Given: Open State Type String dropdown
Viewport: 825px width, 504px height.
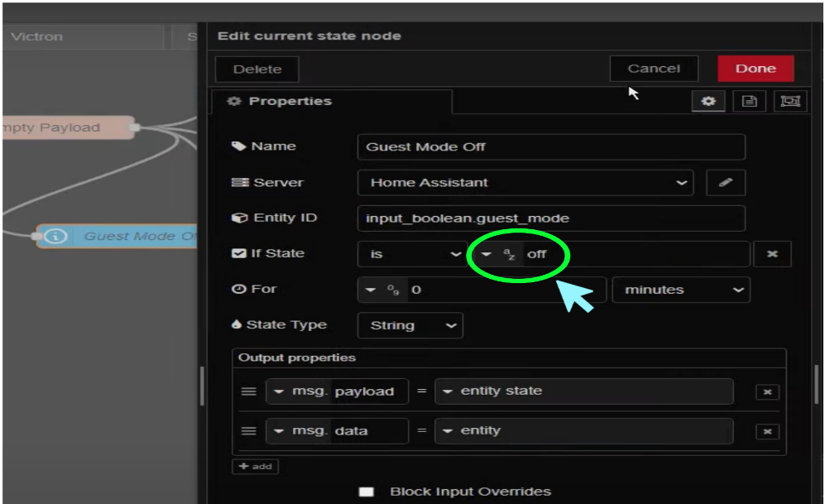Looking at the screenshot, I should pos(410,325).
